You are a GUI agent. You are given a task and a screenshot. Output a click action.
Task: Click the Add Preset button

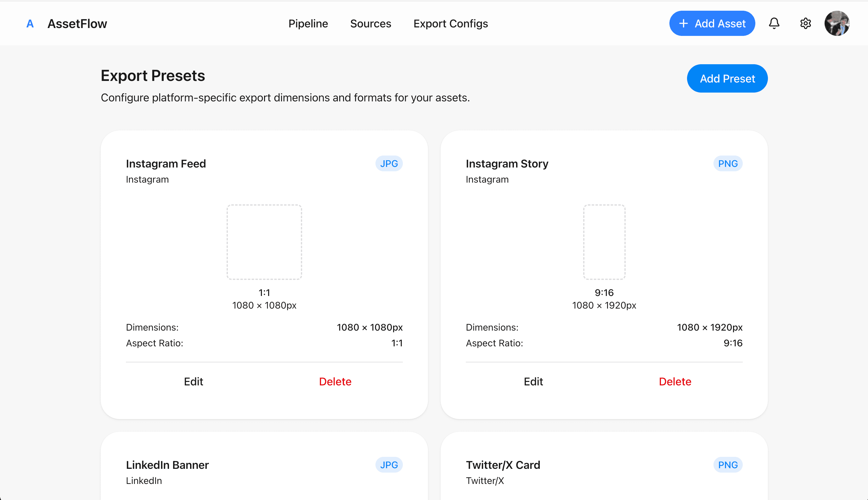point(727,79)
